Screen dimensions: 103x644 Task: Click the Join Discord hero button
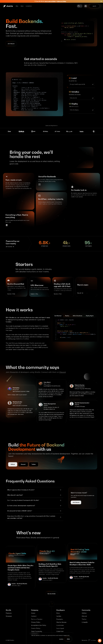[11, 44]
